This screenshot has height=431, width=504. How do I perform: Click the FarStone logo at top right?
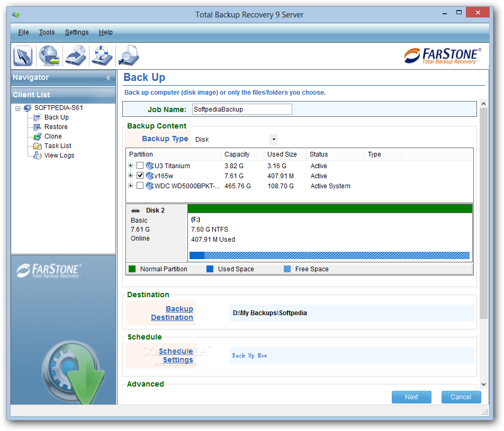tap(443, 56)
